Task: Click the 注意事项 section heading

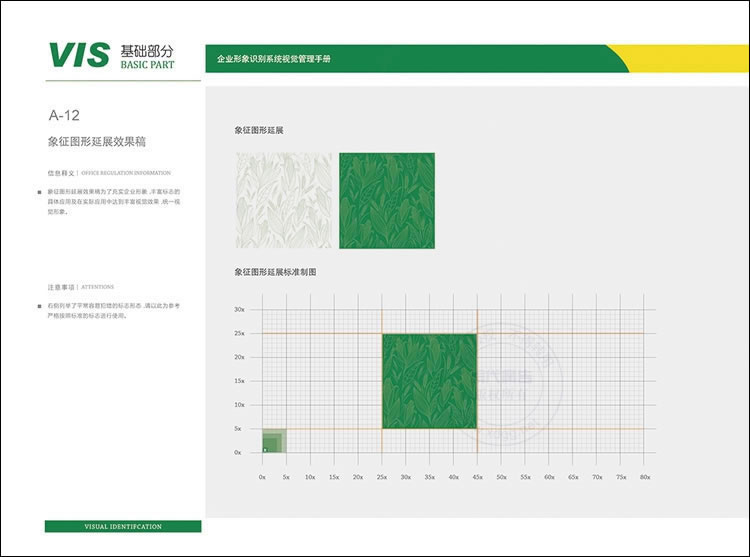Action: click(61, 286)
